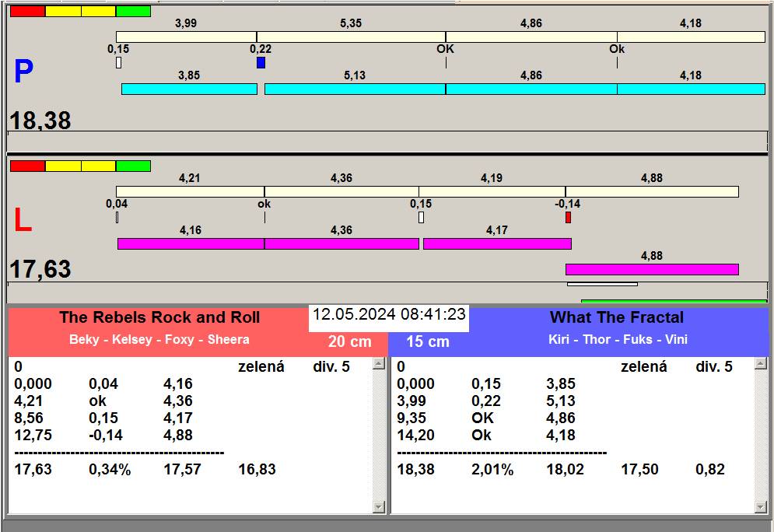Click the beige bar labeled 5,35 in lane P
This screenshot has width=774, height=532.
tap(351, 37)
